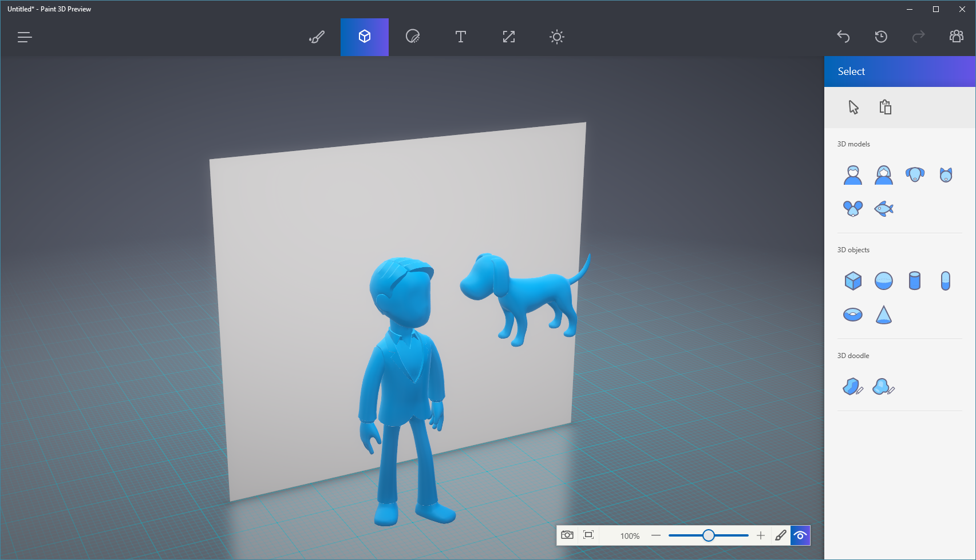Zoom in with the plus button
This screenshot has width=976, height=560.
760,535
